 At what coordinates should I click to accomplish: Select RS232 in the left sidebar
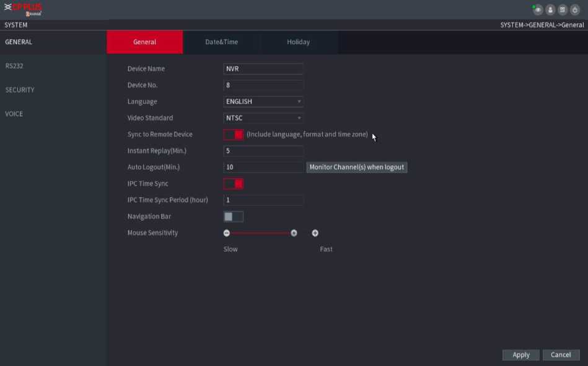(14, 66)
